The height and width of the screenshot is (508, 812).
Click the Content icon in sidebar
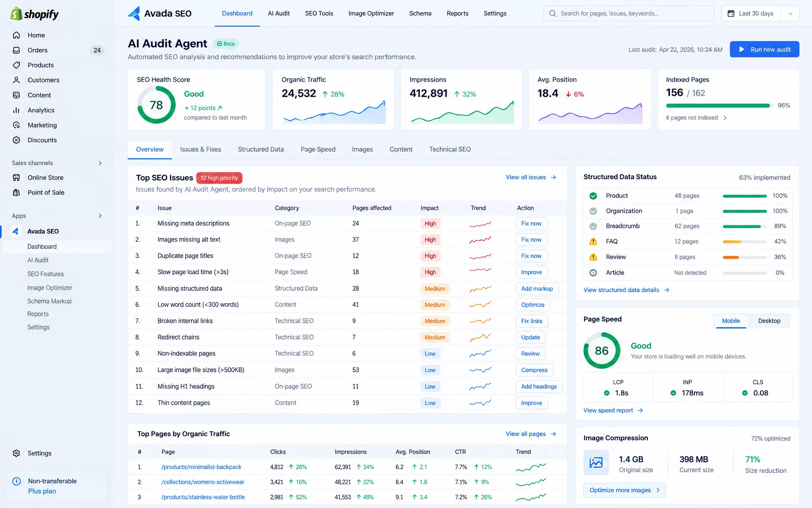tap(16, 95)
